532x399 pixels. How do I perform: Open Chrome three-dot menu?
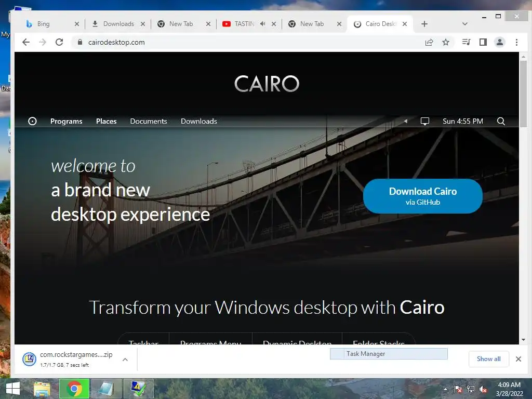pyautogui.click(x=516, y=42)
